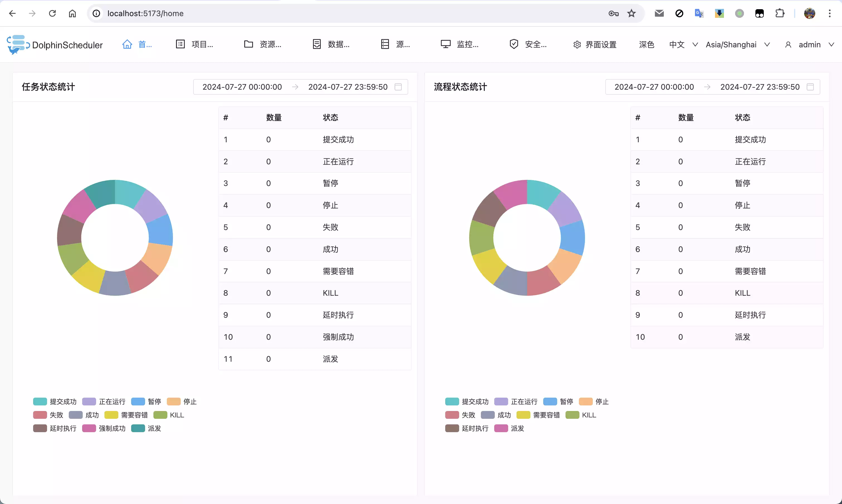Edit task statistics start date field
The width and height of the screenshot is (842, 504).
pos(242,87)
